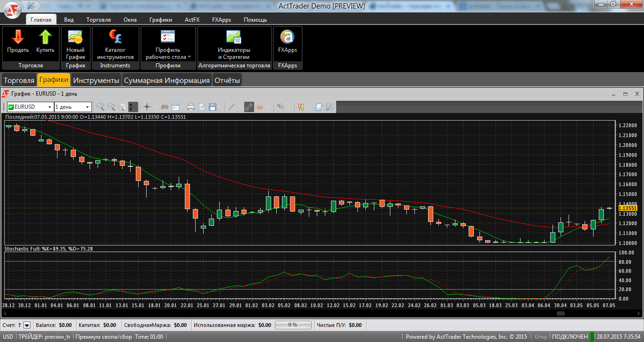The image size is (644, 342).
Task: Open the Торговля ribbon tab
Action: [99, 19]
